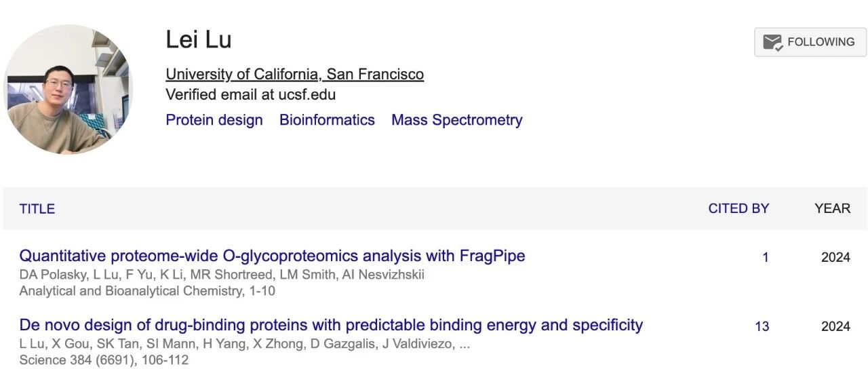Screen dimensions: 868x369
Task: Open Lei Lu's profile photo
Action: [68, 90]
